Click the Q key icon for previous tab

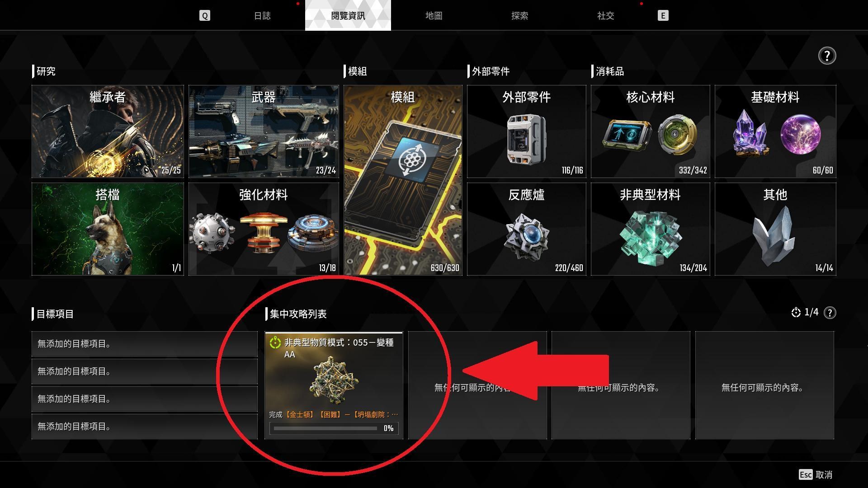pyautogui.click(x=205, y=16)
